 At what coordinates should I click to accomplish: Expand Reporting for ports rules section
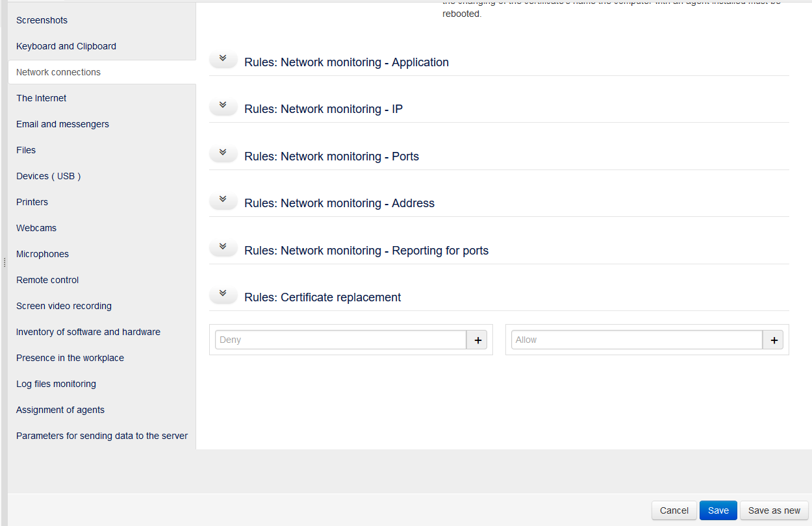pos(223,247)
